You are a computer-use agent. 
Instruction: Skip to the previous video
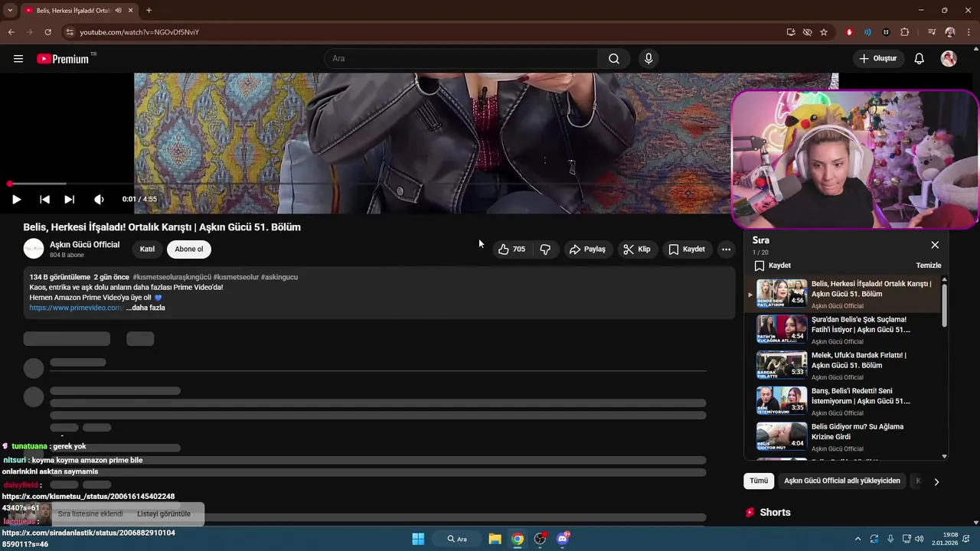[x=45, y=200]
